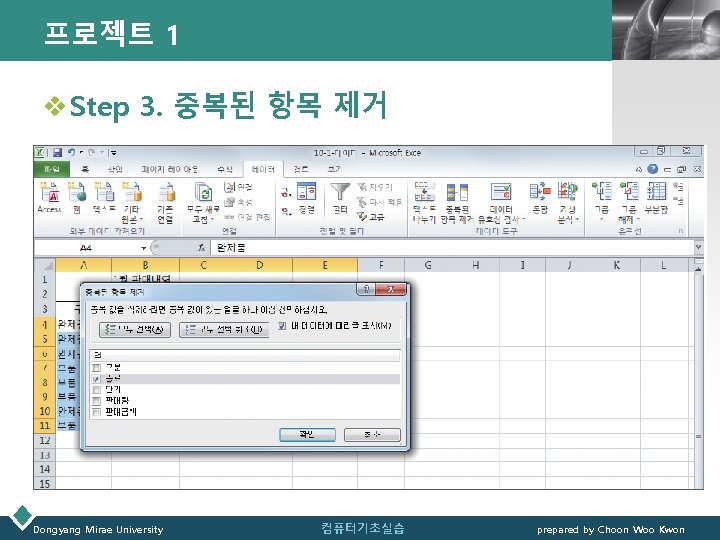Click the 모두 선택 취소 button
The height and width of the screenshot is (540, 720).
(x=224, y=330)
